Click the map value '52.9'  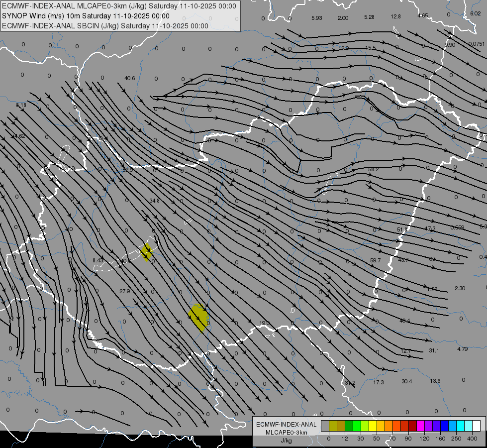(128, 170)
